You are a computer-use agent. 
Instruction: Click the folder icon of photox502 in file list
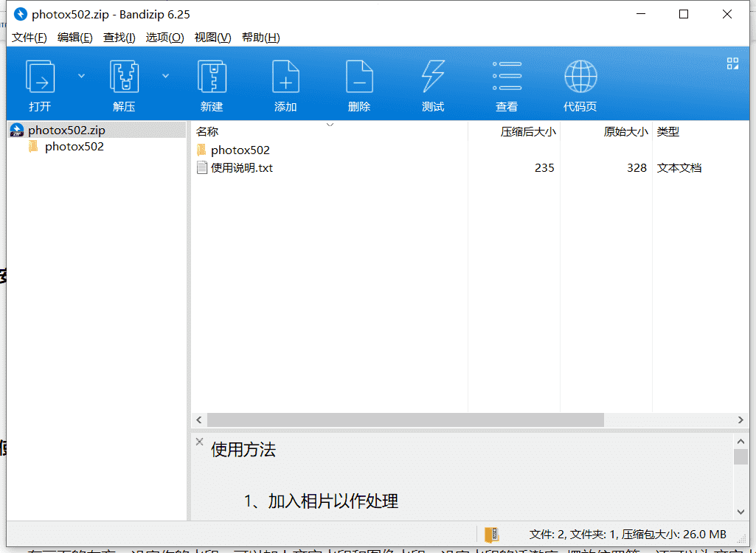click(201, 150)
